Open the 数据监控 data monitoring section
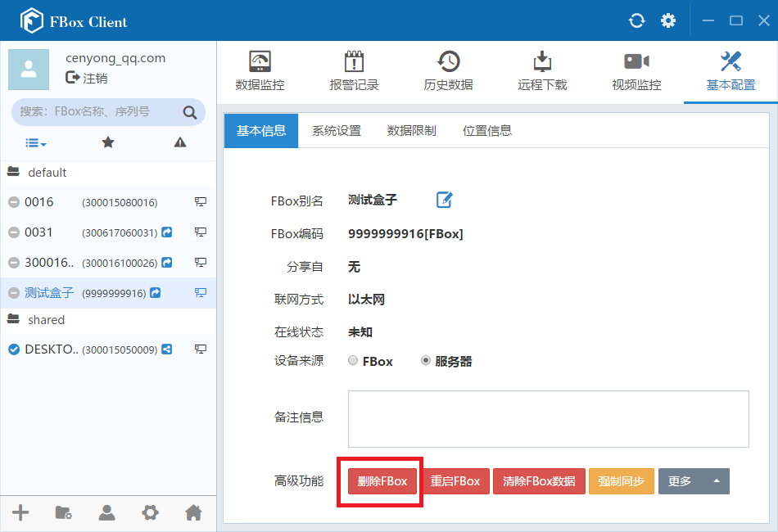778x532 pixels. (260, 71)
